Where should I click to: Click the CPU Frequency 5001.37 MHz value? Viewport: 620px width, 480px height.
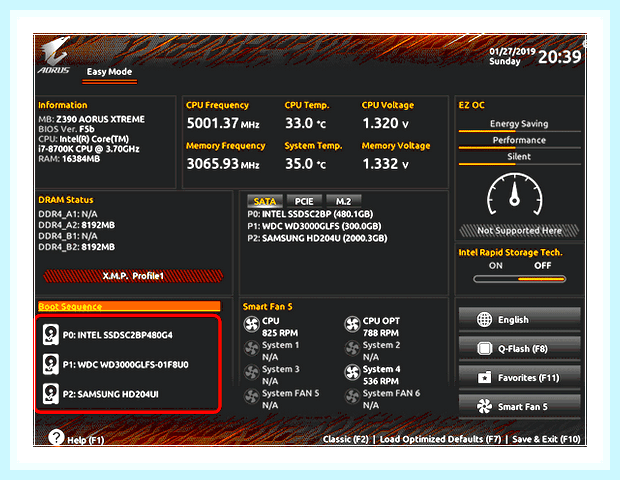223,123
